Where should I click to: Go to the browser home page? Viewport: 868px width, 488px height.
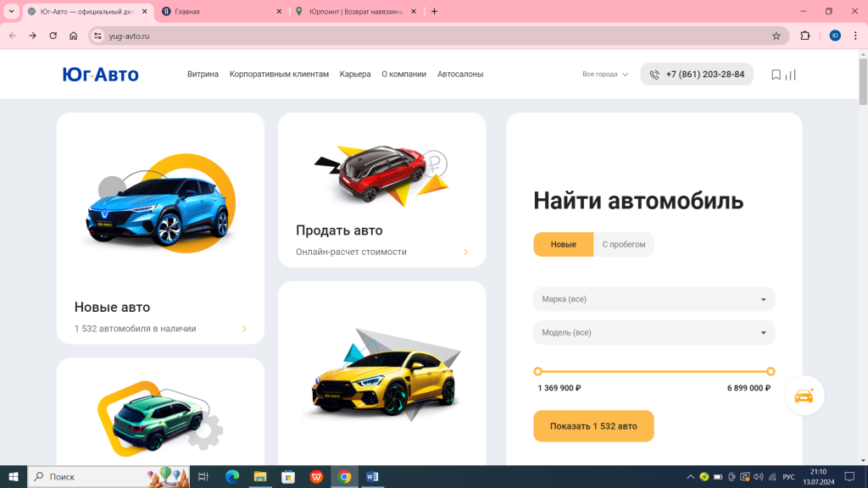(x=74, y=36)
